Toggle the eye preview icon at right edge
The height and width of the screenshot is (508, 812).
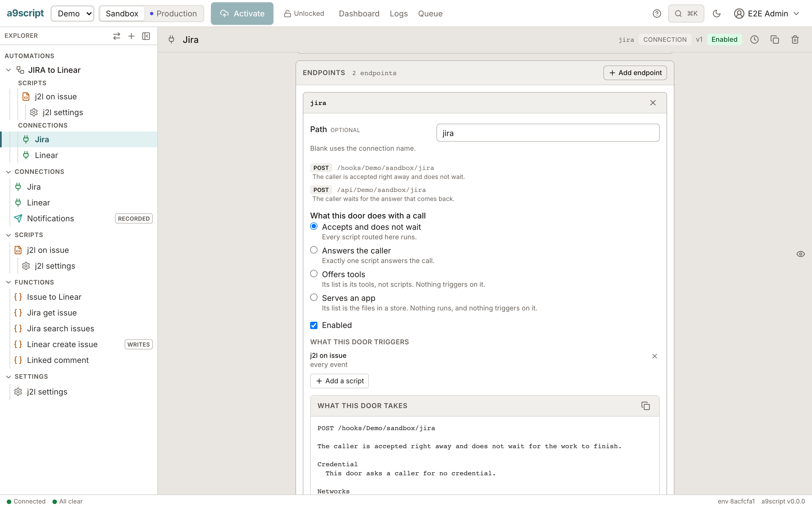[801, 254]
